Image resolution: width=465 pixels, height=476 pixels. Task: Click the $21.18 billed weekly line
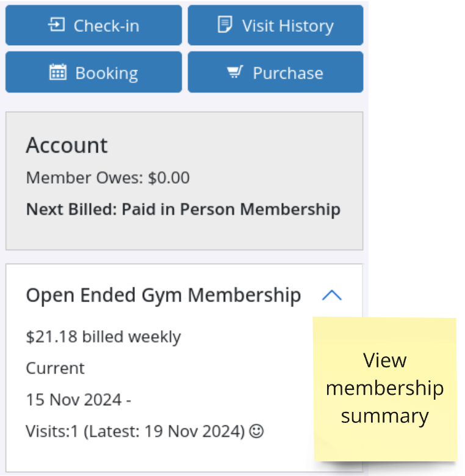[104, 337]
